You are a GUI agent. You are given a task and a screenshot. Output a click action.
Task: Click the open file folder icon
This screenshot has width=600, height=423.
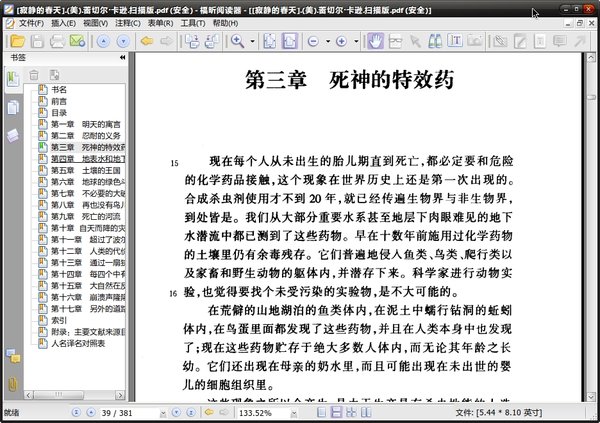pos(13,41)
